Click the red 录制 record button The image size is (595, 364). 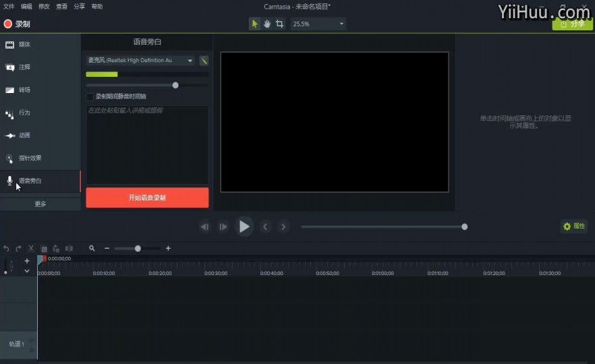coord(17,24)
